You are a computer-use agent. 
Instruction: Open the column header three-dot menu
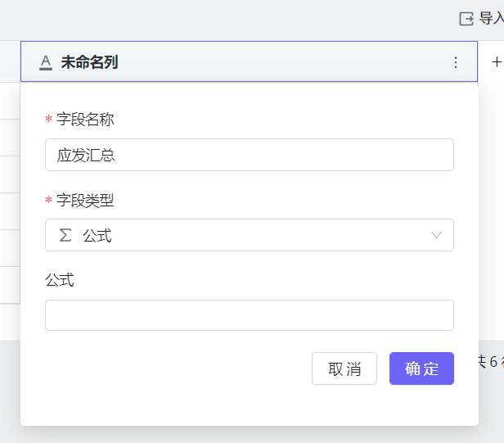(x=456, y=62)
